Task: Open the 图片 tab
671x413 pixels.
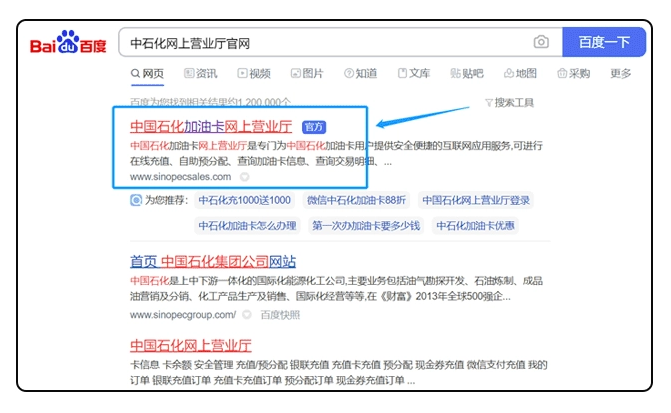Action: [x=307, y=74]
